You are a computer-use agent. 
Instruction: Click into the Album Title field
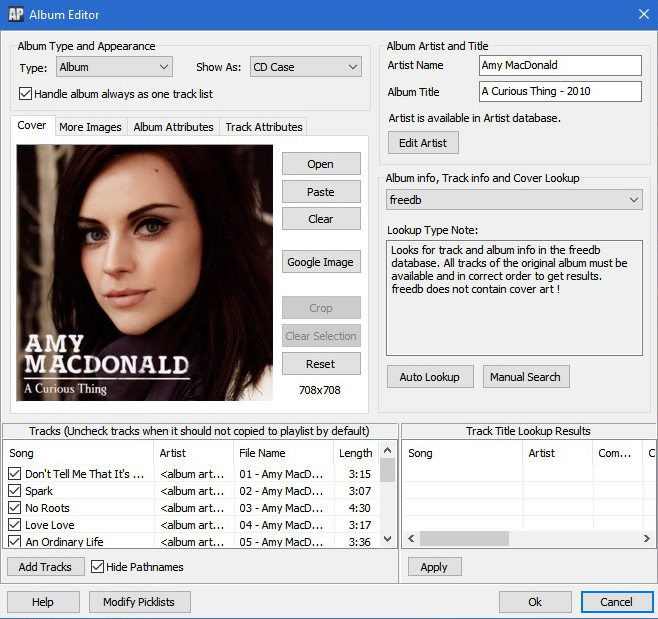pos(560,91)
